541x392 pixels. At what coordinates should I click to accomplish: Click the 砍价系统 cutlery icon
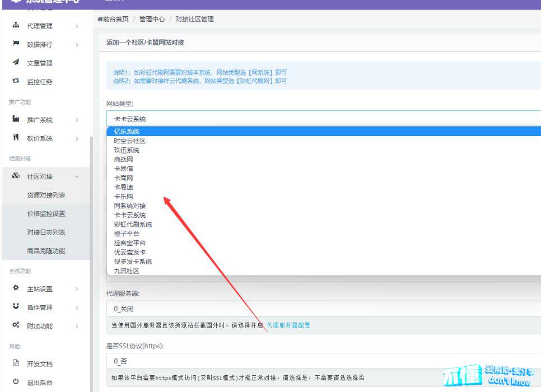point(16,138)
